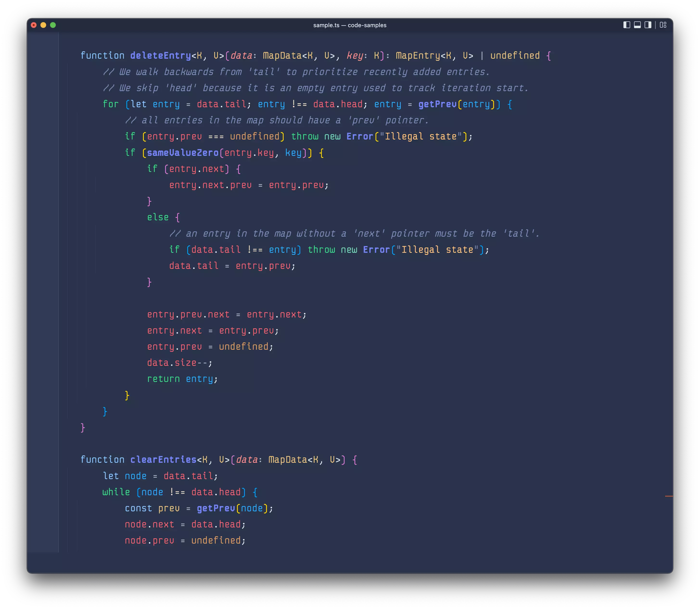
Task: Click 'entry.next = entry.prev;' line
Action: coord(213,330)
